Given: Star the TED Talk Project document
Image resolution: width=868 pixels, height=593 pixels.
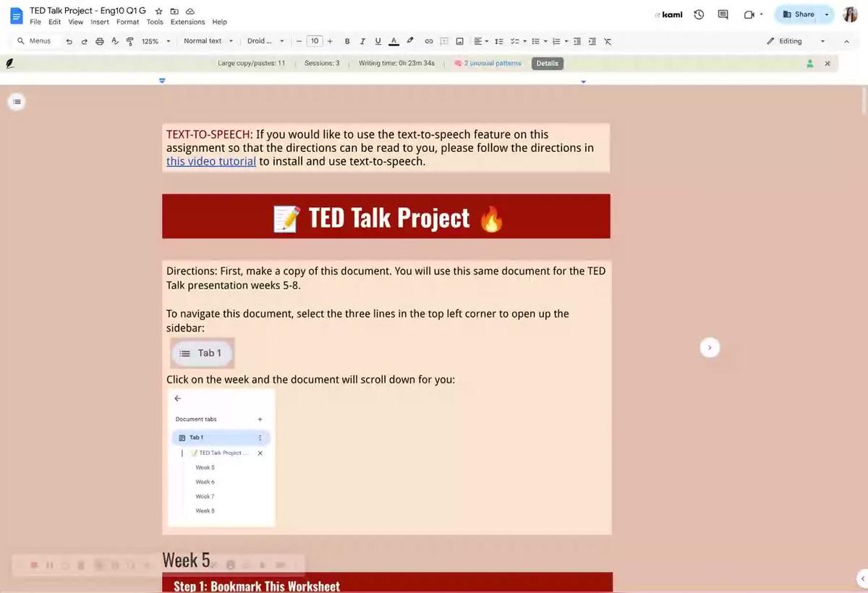Looking at the screenshot, I should [x=158, y=12].
